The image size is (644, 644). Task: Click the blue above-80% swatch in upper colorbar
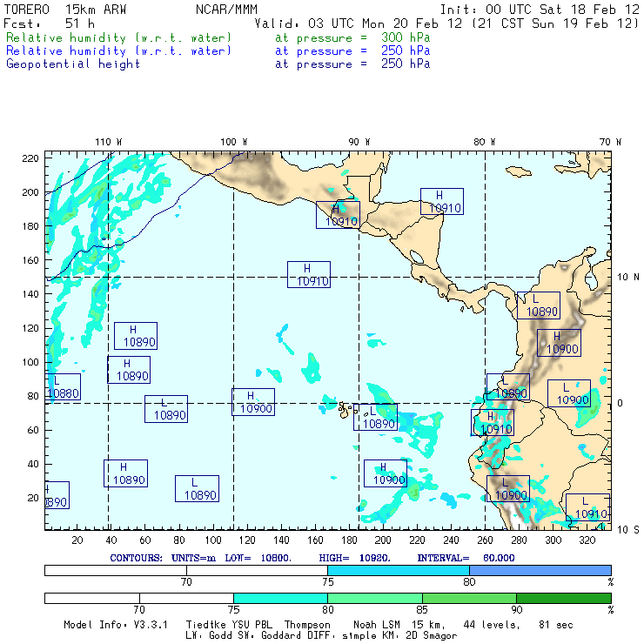pyautogui.click(x=540, y=570)
